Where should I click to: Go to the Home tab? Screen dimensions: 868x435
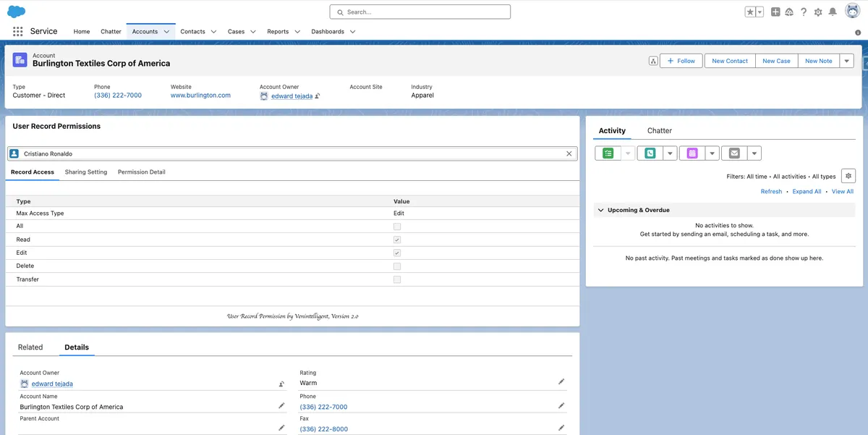[82, 32]
